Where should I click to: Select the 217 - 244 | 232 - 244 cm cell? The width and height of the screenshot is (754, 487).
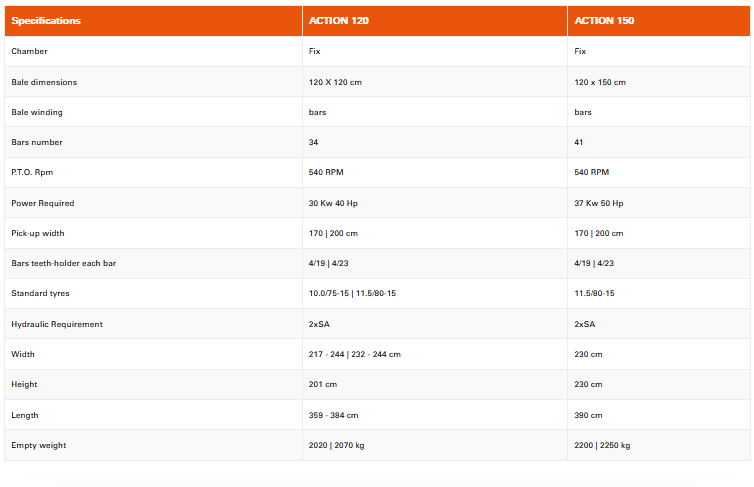357,354
